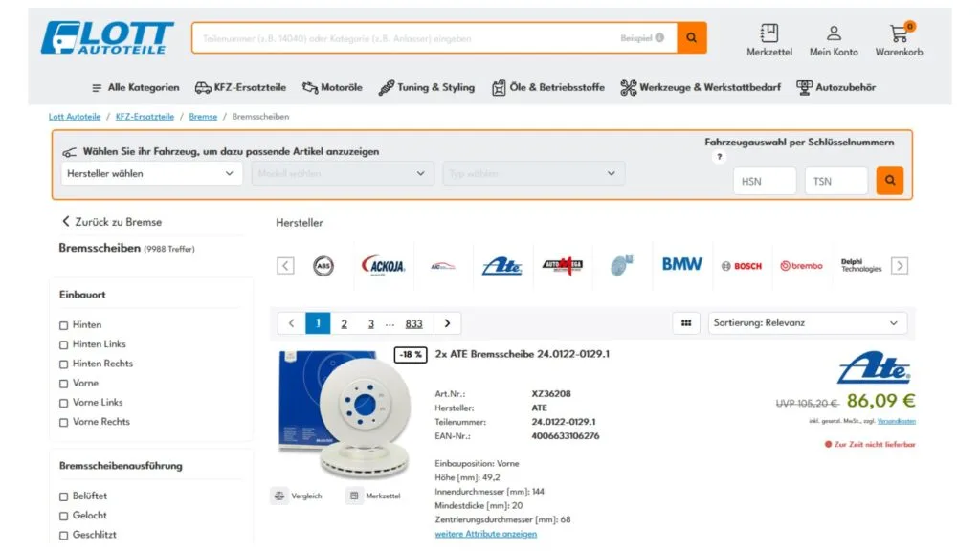Image resolution: width=980 pixels, height=551 pixels.
Task: Check the Hinten Rechts filter
Action: pyautogui.click(x=64, y=364)
